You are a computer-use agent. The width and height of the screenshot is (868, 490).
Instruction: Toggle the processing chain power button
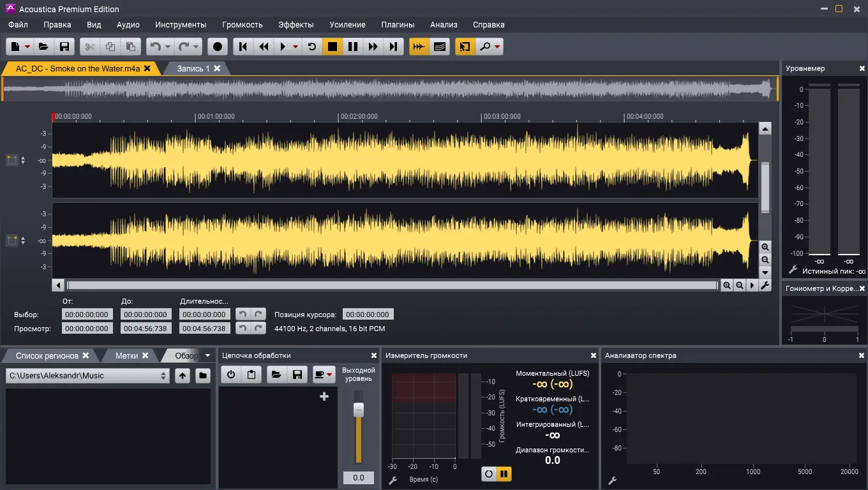[230, 375]
